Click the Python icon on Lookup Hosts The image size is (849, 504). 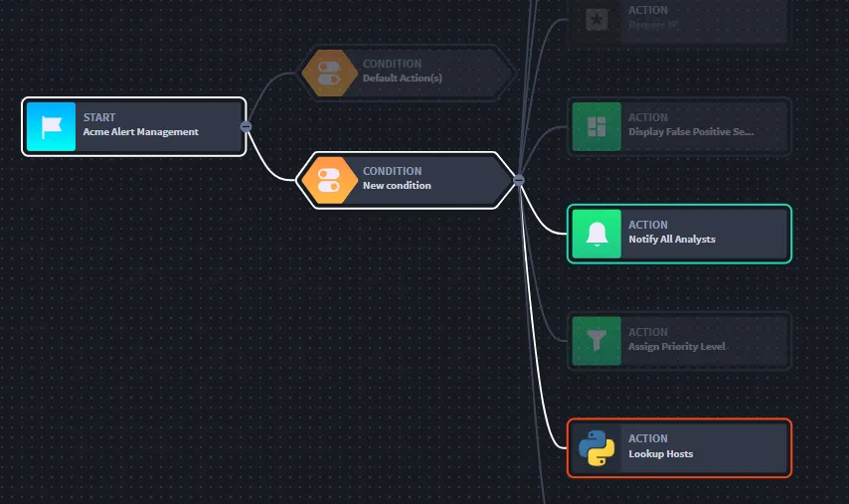tap(596, 448)
